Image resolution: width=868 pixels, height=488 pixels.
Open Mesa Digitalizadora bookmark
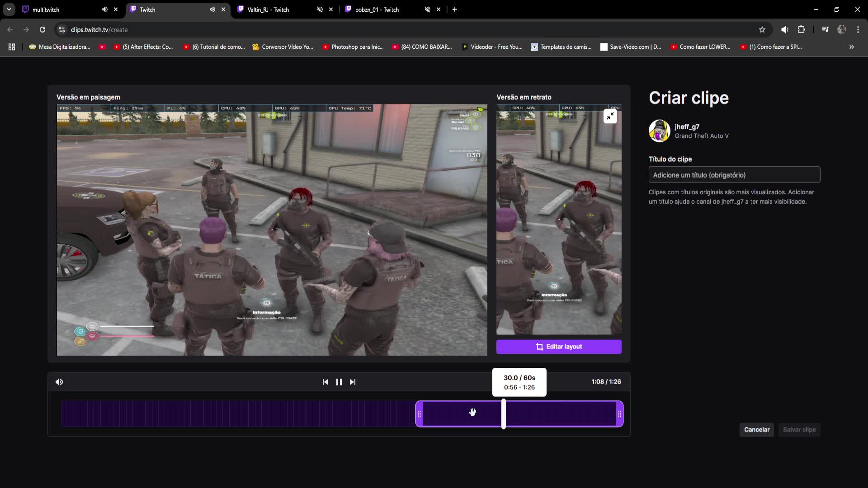[60, 47]
